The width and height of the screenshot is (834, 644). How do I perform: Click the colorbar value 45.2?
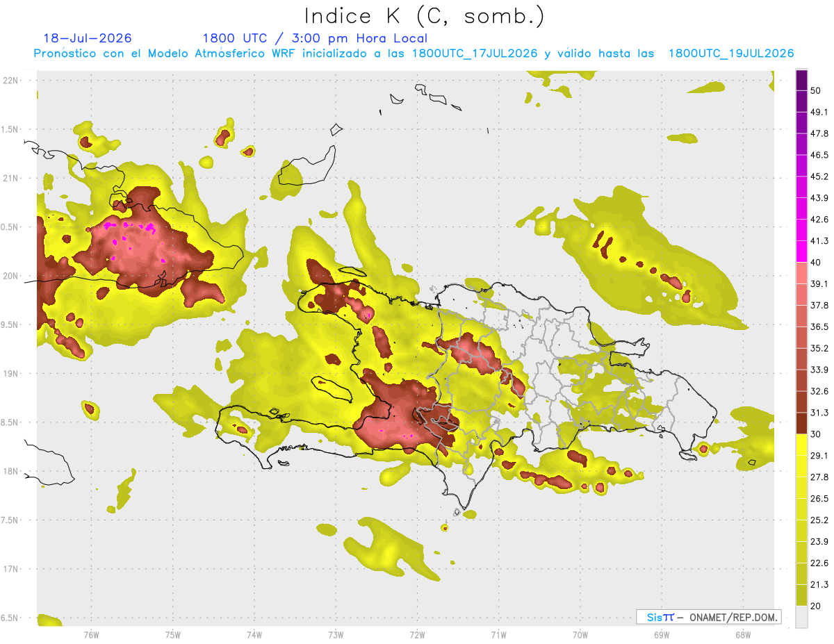tap(819, 176)
